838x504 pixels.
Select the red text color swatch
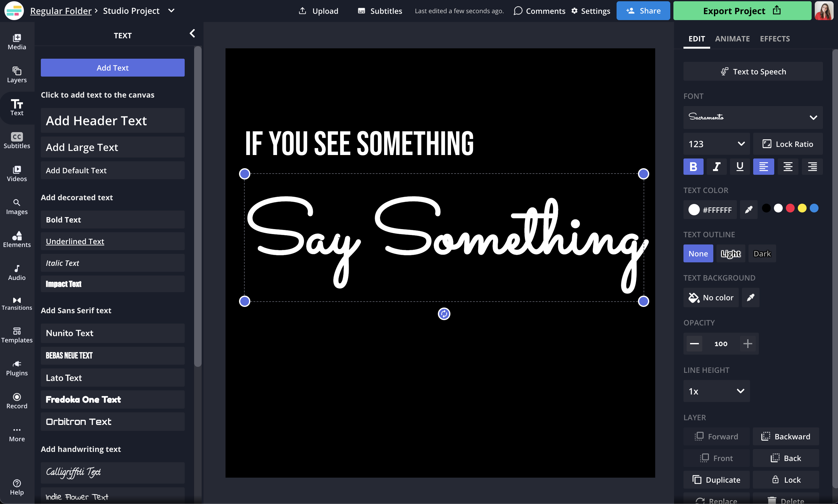(x=790, y=207)
